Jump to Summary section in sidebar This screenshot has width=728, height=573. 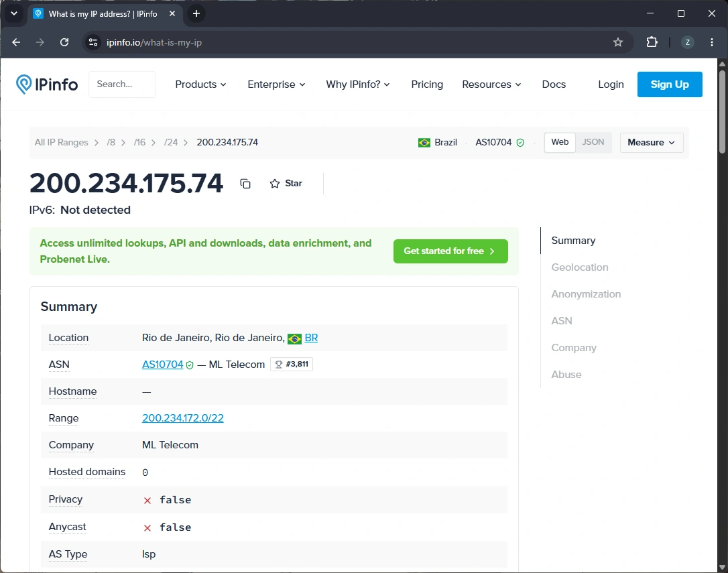pos(573,241)
